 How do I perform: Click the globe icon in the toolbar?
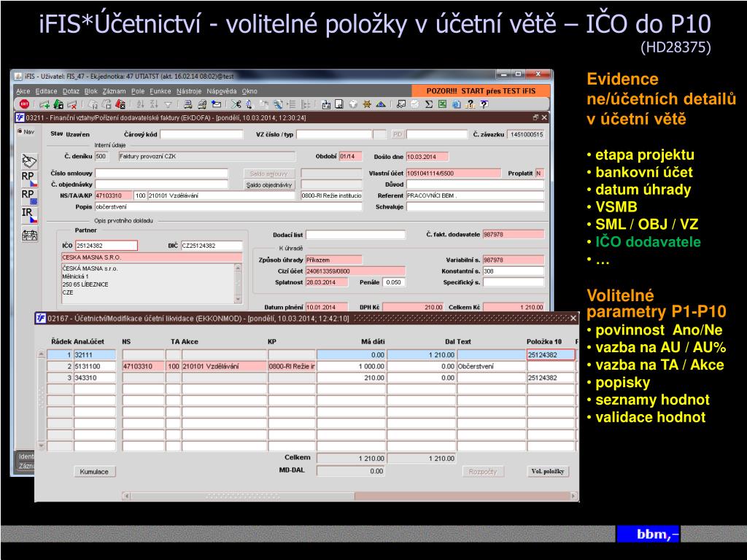(x=353, y=104)
